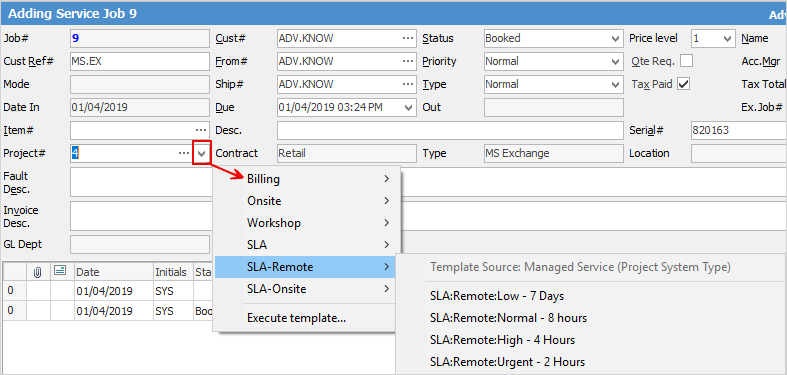Click the Project# template dropdown arrow
The height and width of the screenshot is (375, 787).
201,154
